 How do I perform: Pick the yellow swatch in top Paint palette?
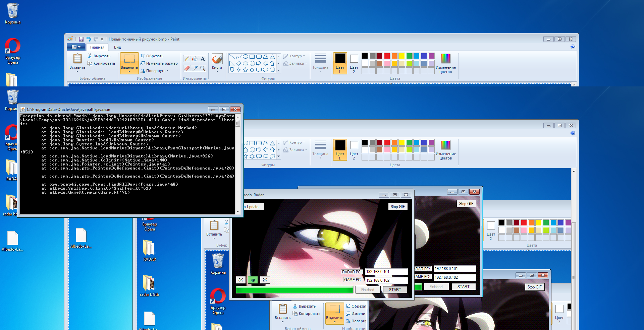click(402, 56)
